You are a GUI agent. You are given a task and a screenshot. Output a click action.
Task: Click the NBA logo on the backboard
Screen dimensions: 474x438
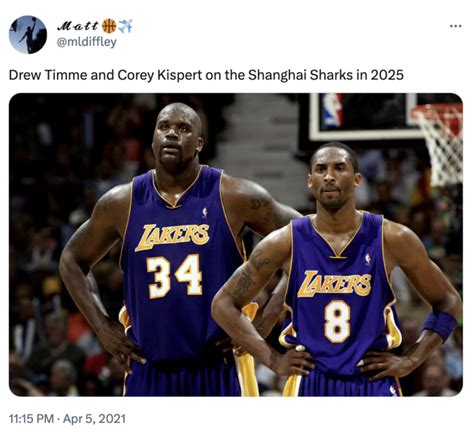pos(332,111)
